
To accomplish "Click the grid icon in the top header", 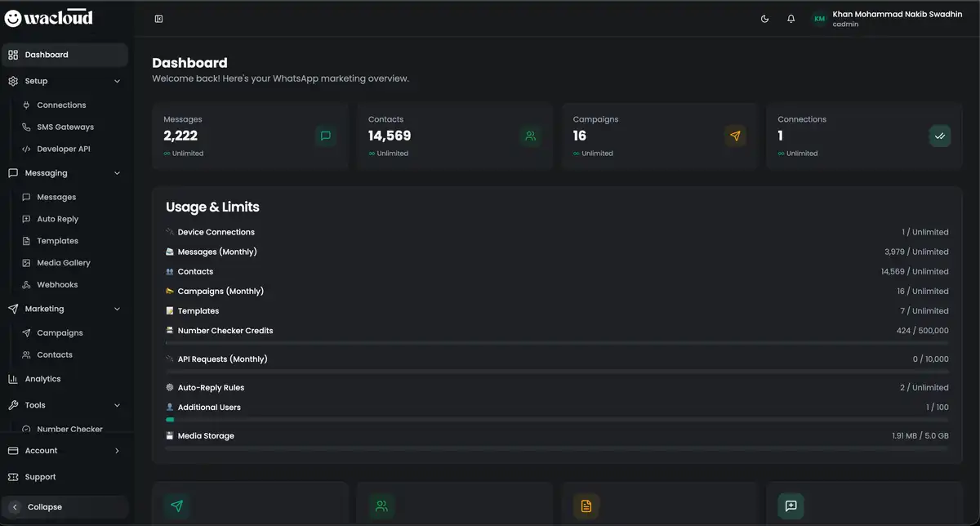I will (x=158, y=18).
